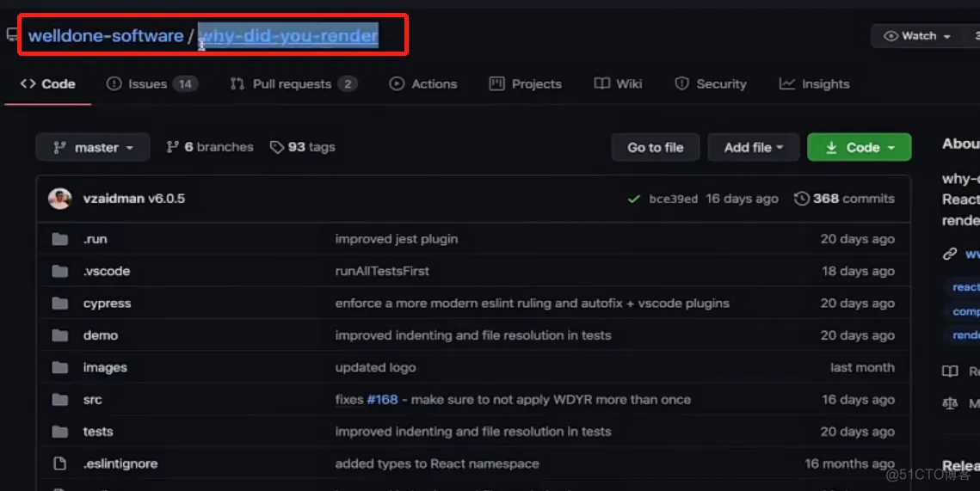The height and width of the screenshot is (491, 980).
Task: Click the '16 days ago' text in src row
Action: [x=858, y=400]
